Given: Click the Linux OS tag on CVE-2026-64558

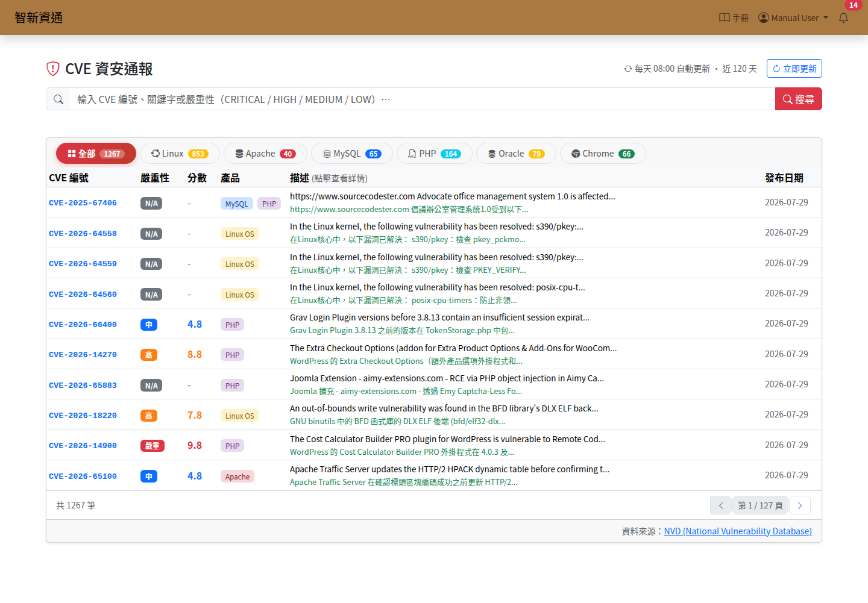Looking at the screenshot, I should click(240, 234).
